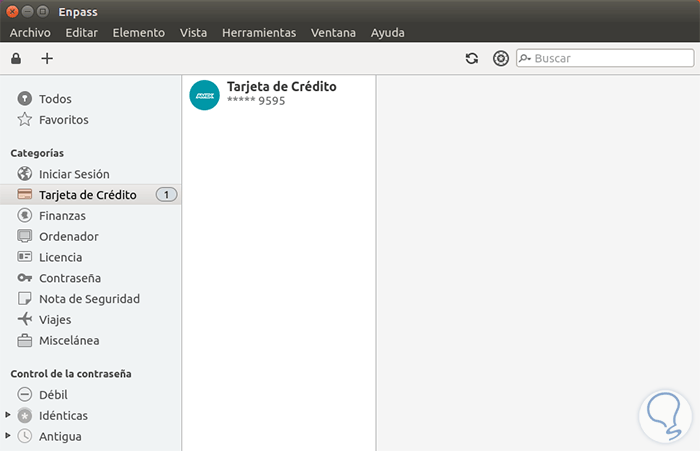
Task: Open the Ayuda menu
Action: click(x=388, y=33)
